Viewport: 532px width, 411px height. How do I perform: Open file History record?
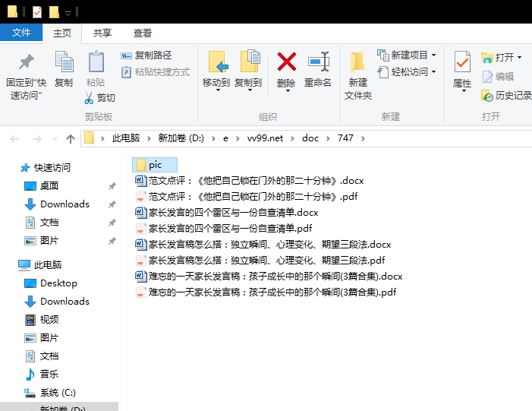click(506, 96)
